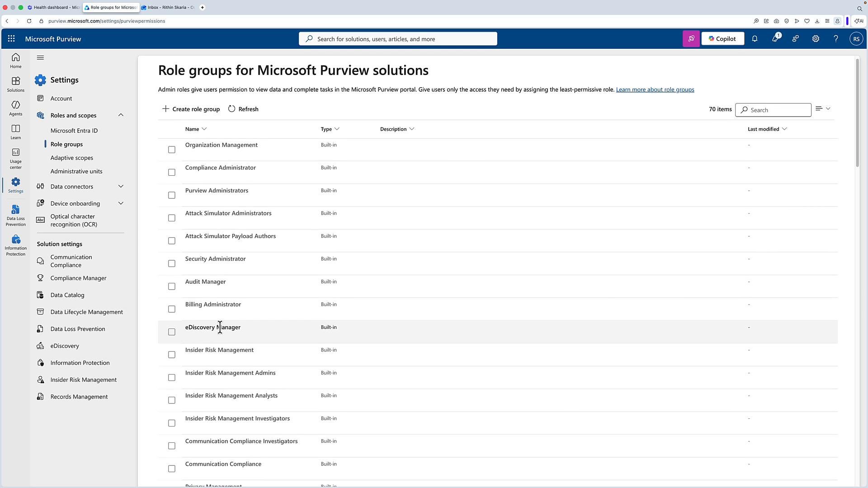
Task: Refresh the role groups list
Action: (243, 109)
